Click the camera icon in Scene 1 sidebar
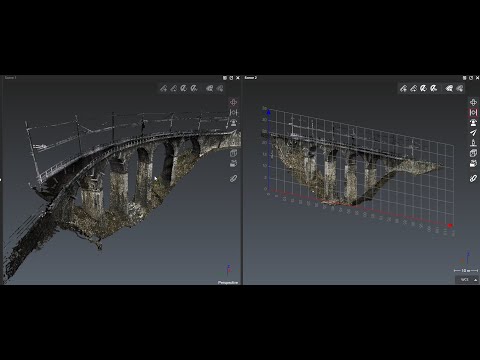This screenshot has width=480, height=360. (x=234, y=164)
